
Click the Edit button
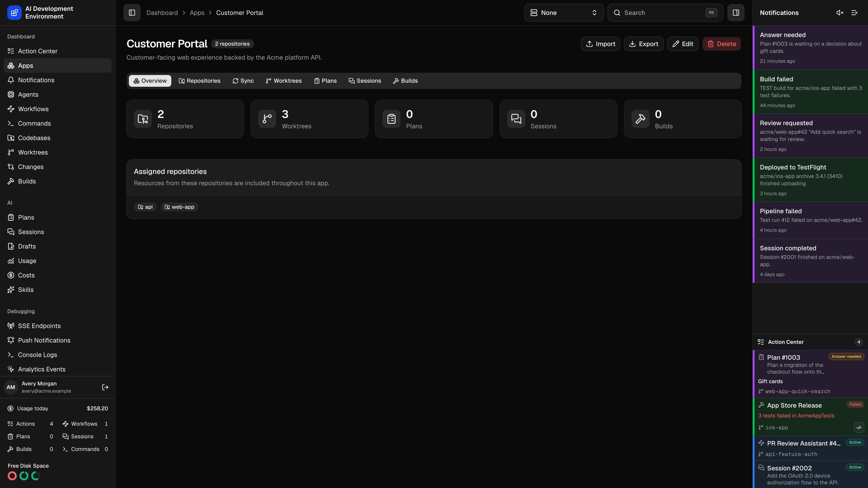[x=682, y=44]
